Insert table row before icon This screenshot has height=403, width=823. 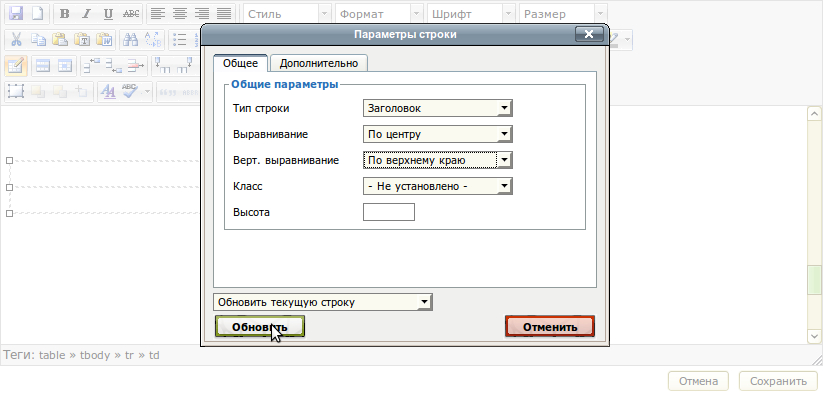coord(92,66)
